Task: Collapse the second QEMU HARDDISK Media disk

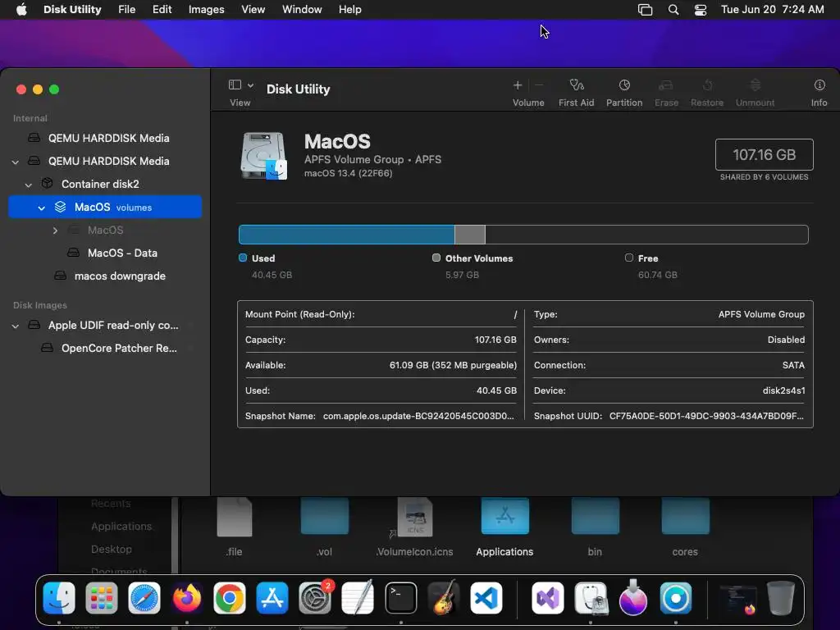Action: 16,162
